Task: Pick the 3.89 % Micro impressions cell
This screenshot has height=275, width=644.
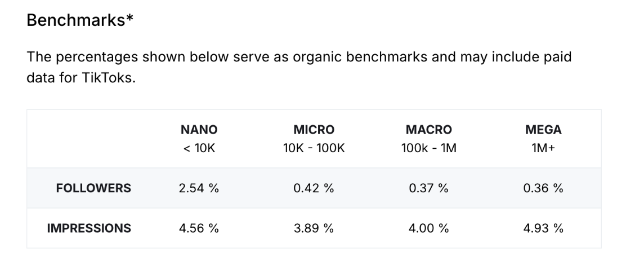Action: pyautogui.click(x=314, y=228)
